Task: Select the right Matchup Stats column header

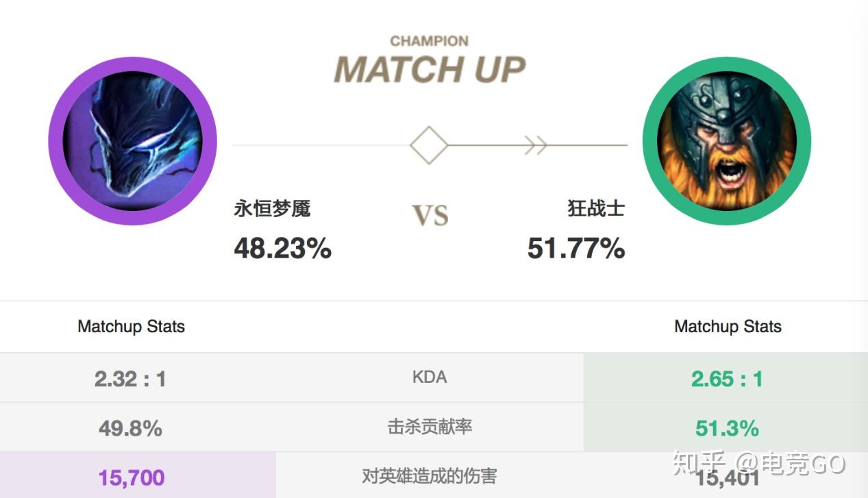Action: (x=727, y=327)
